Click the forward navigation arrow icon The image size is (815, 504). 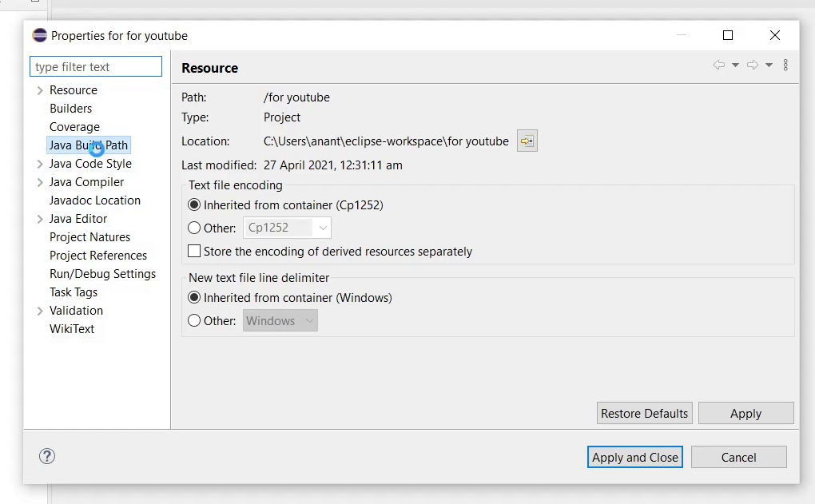tap(752, 65)
